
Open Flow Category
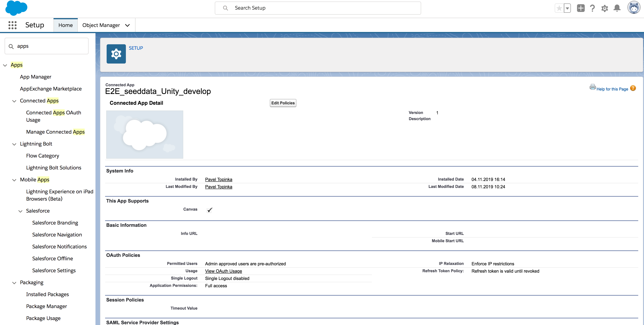tap(43, 156)
